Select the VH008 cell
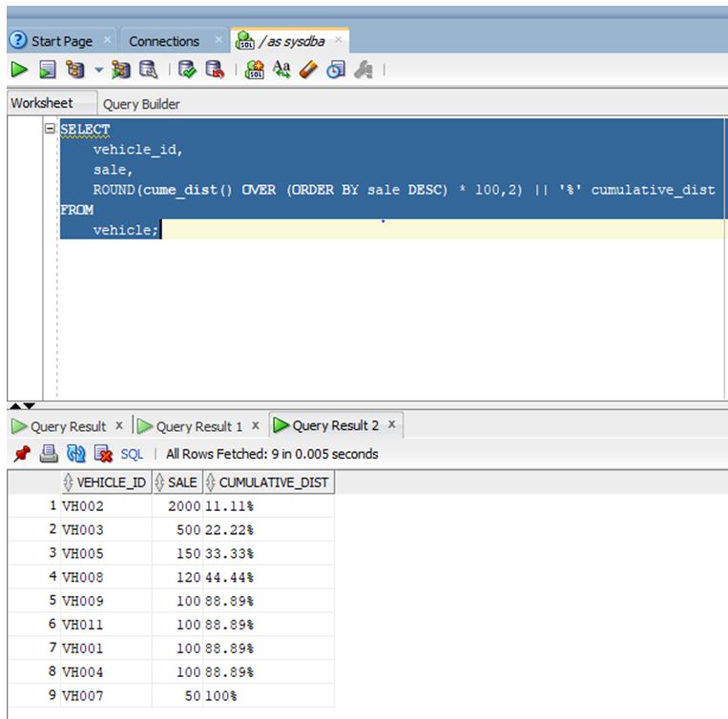728x719 pixels. coord(106,577)
